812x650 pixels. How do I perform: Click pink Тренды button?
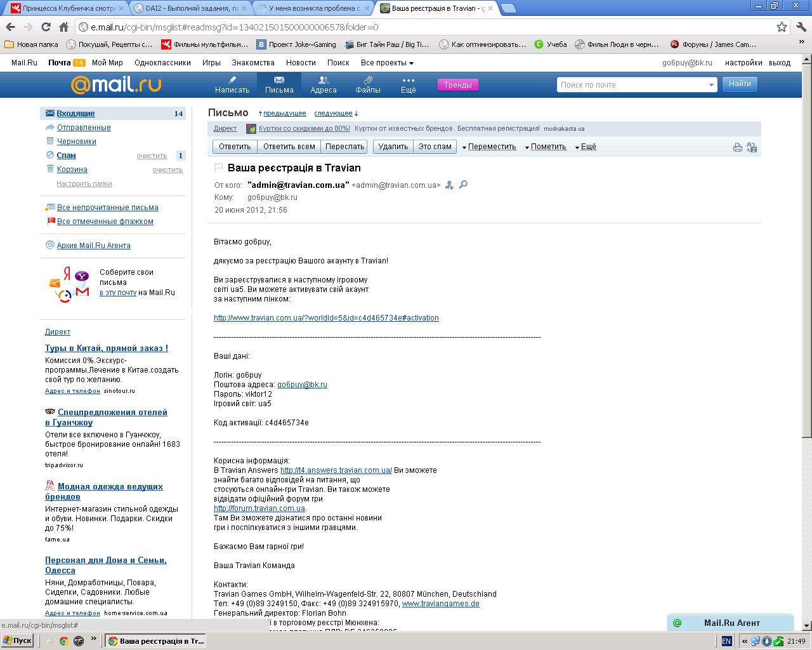pyautogui.click(x=458, y=85)
